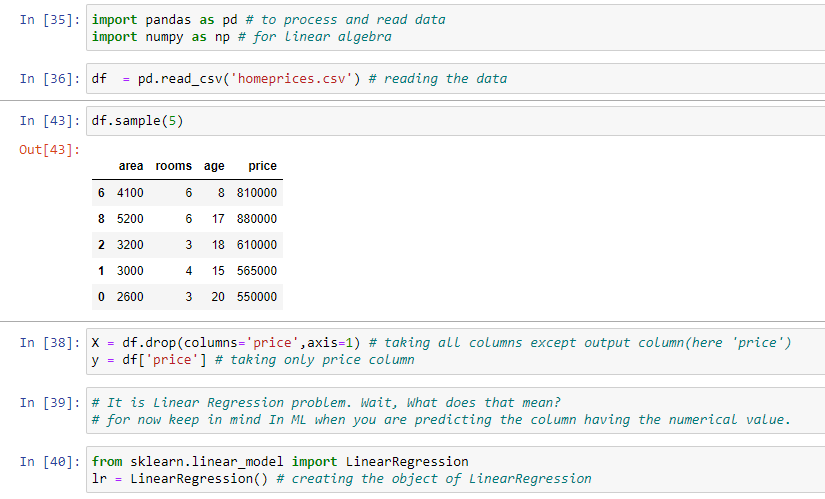
Task: Click the price value 880000
Action: 257,218
